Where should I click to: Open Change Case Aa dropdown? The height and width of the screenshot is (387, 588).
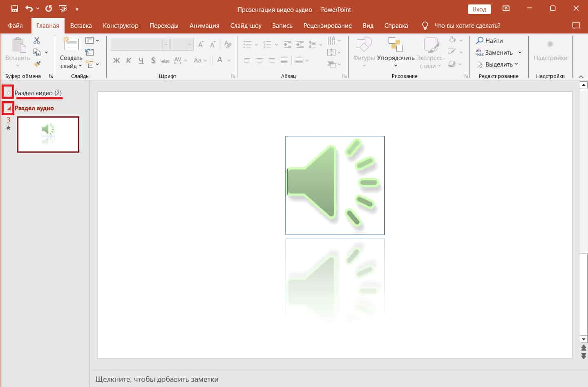pos(200,60)
